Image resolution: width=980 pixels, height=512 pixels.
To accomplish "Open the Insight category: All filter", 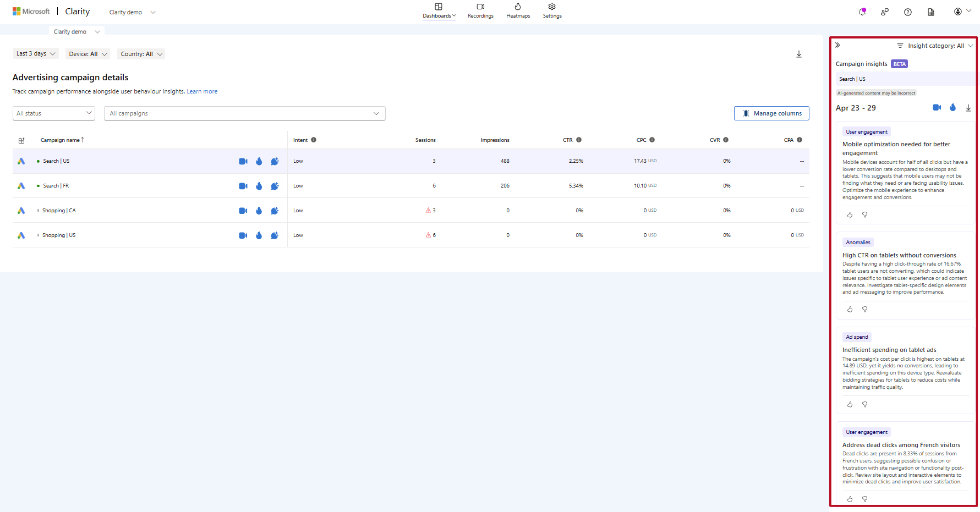I will pyautogui.click(x=935, y=46).
